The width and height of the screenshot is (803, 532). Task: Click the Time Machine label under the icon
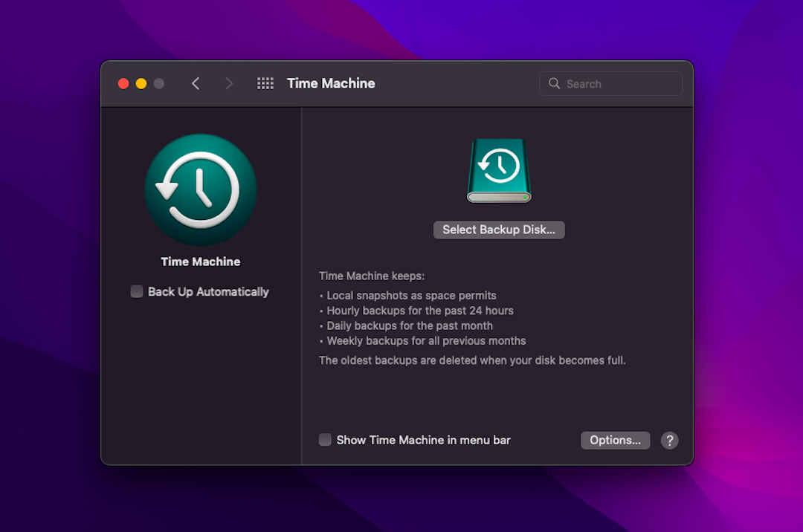[201, 262]
